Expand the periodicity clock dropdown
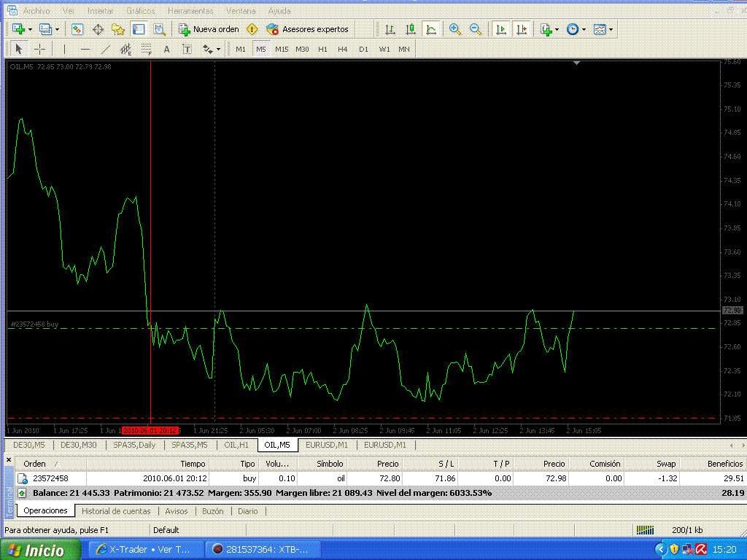This screenshot has width=747, height=560. 584,29
